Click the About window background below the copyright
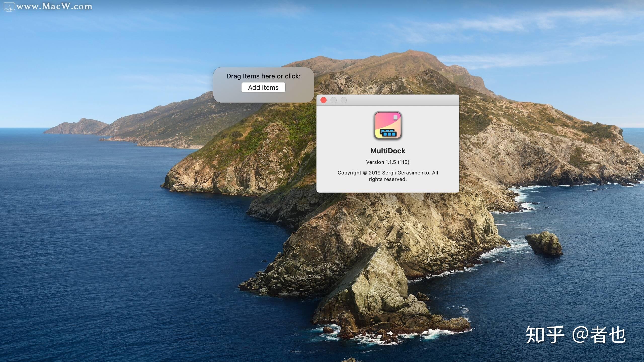This screenshot has height=362, width=644. (x=388, y=187)
